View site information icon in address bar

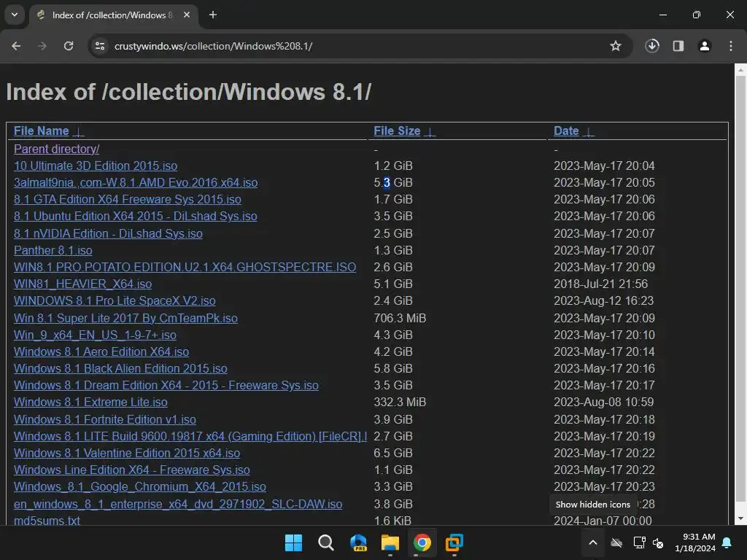pyautogui.click(x=100, y=46)
